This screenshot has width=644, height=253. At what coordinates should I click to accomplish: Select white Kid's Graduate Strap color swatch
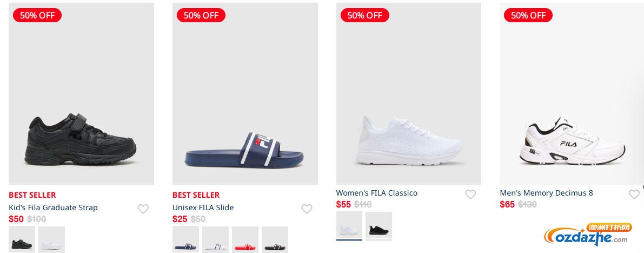tap(52, 239)
